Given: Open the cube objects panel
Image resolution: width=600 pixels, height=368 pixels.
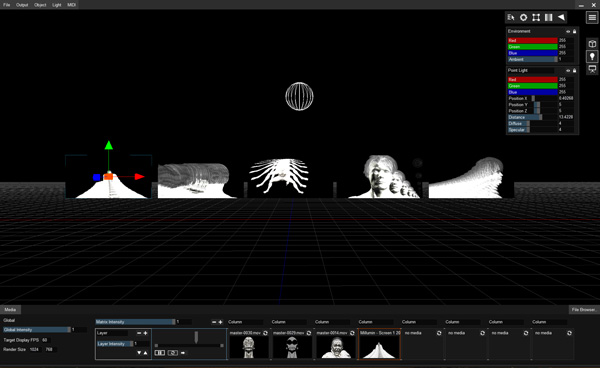Looking at the screenshot, I should tap(592, 44).
